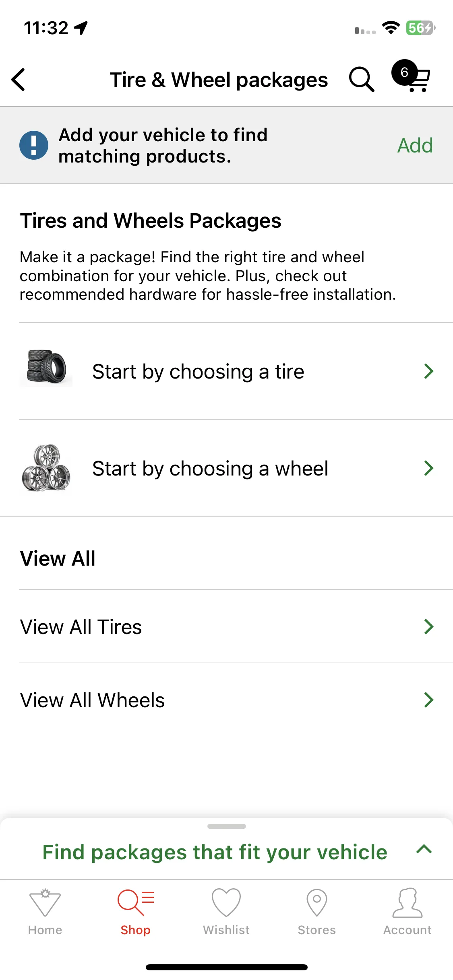Open search with the magnifier icon

pos(362,79)
